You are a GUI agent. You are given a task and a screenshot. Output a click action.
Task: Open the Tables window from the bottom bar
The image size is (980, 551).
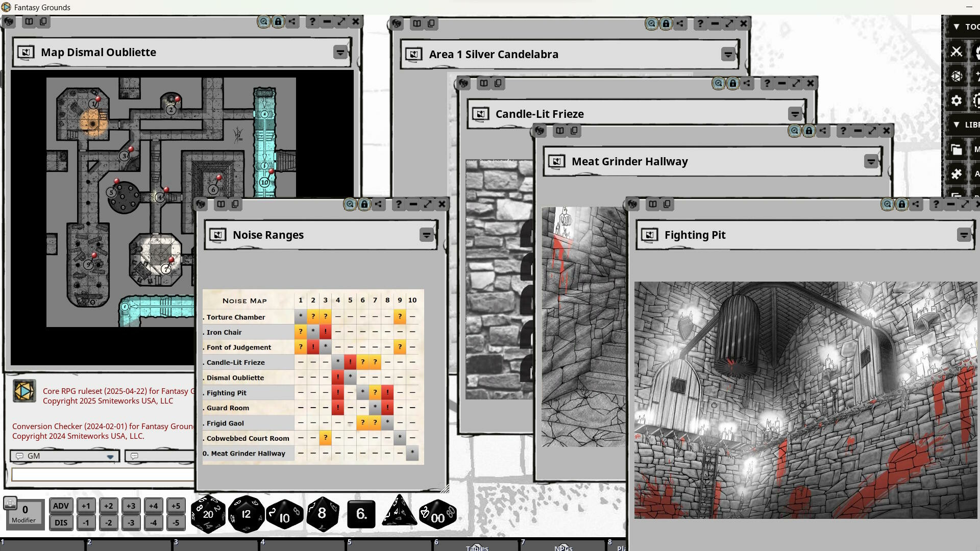pyautogui.click(x=477, y=546)
